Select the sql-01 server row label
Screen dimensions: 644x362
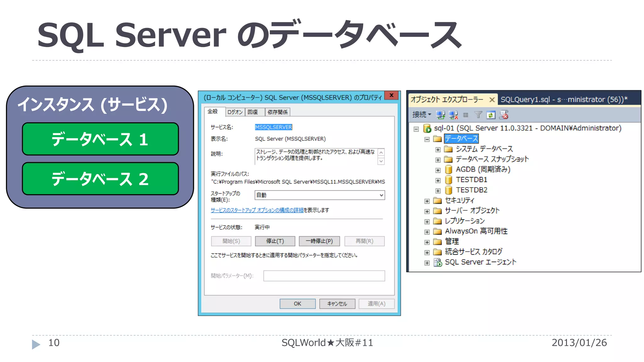[x=528, y=128]
